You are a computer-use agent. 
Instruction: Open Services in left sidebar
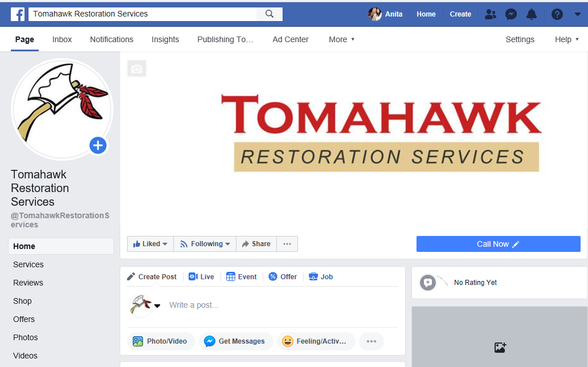click(x=28, y=264)
